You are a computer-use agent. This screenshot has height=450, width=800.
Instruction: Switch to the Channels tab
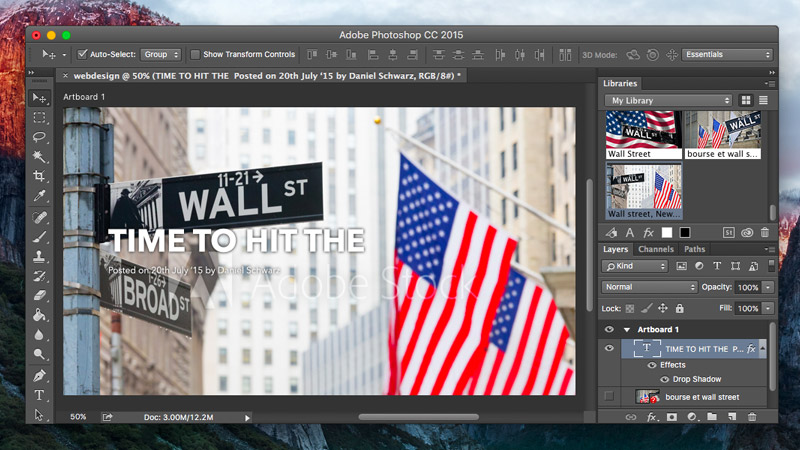click(x=656, y=249)
